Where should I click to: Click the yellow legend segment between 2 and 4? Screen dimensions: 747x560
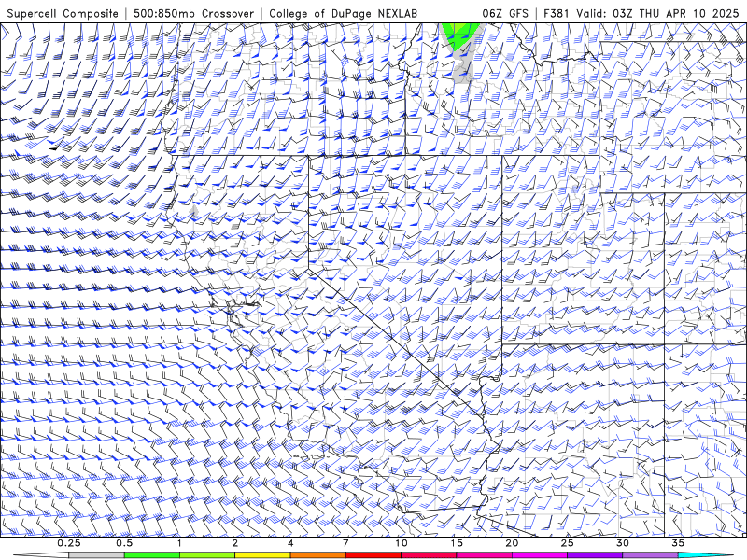point(262,555)
